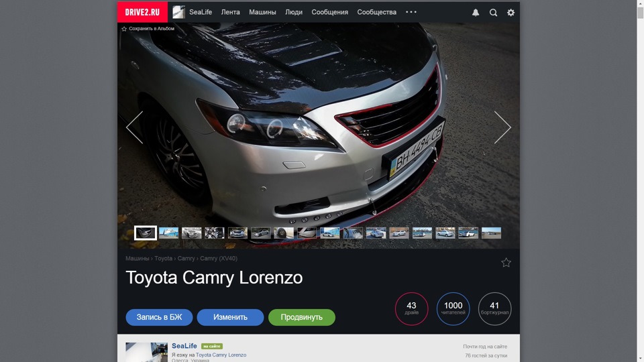This screenshot has width=644, height=362.
Task: Select the seventh gallery thumbnail
Action: coord(284,233)
